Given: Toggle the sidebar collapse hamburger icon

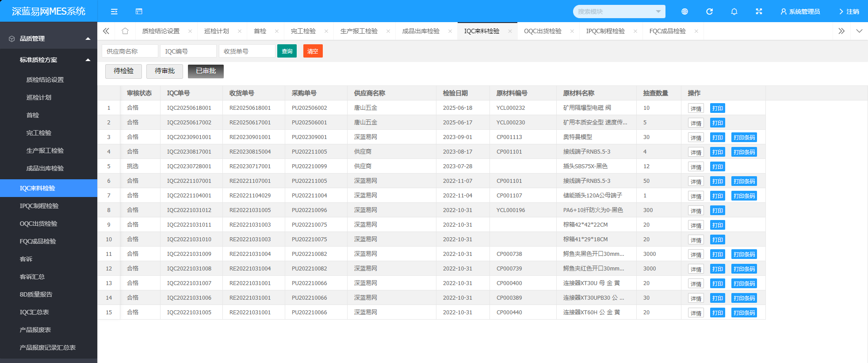Looking at the screenshot, I should (114, 12).
